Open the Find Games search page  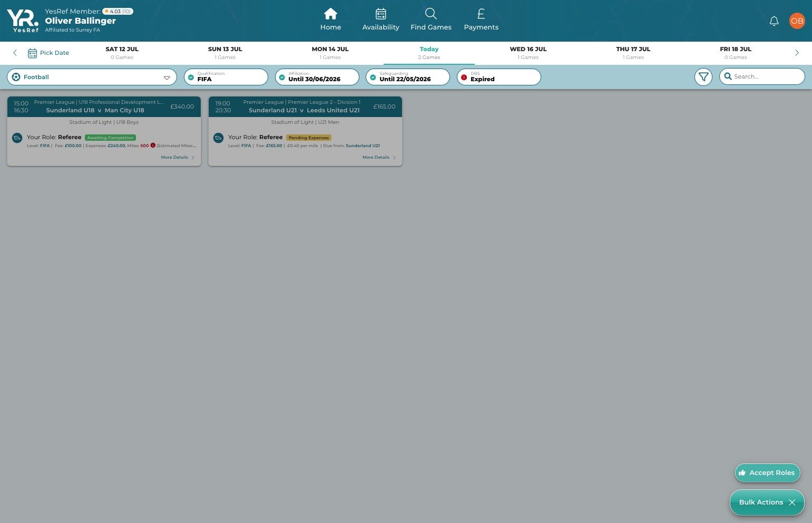[x=431, y=20]
